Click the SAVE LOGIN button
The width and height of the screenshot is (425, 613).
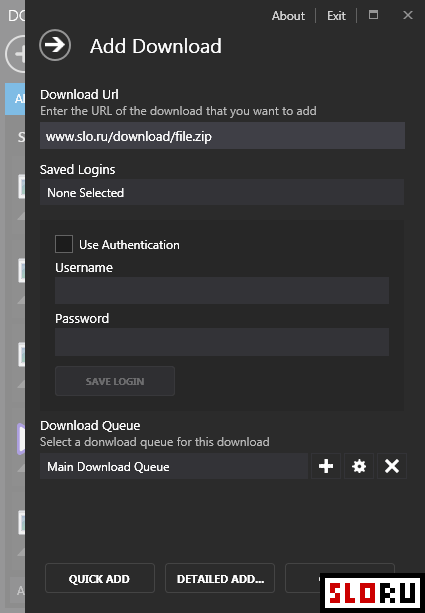[115, 381]
